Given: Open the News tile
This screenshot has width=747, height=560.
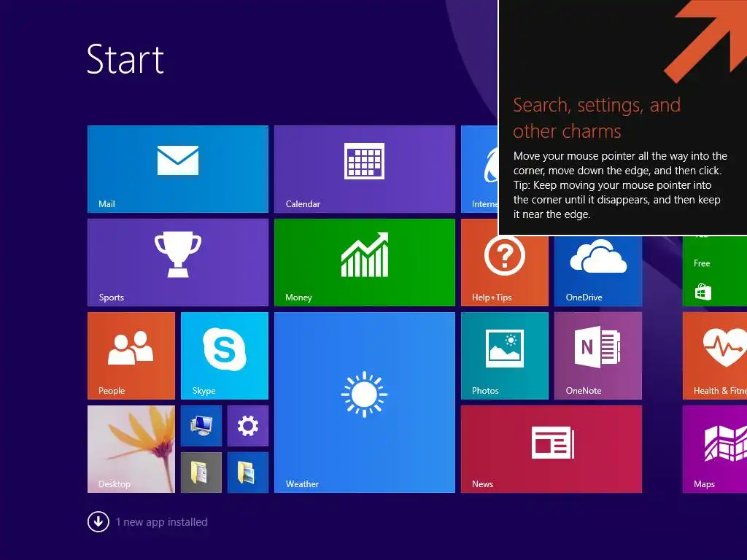Looking at the screenshot, I should pyautogui.click(x=551, y=449).
